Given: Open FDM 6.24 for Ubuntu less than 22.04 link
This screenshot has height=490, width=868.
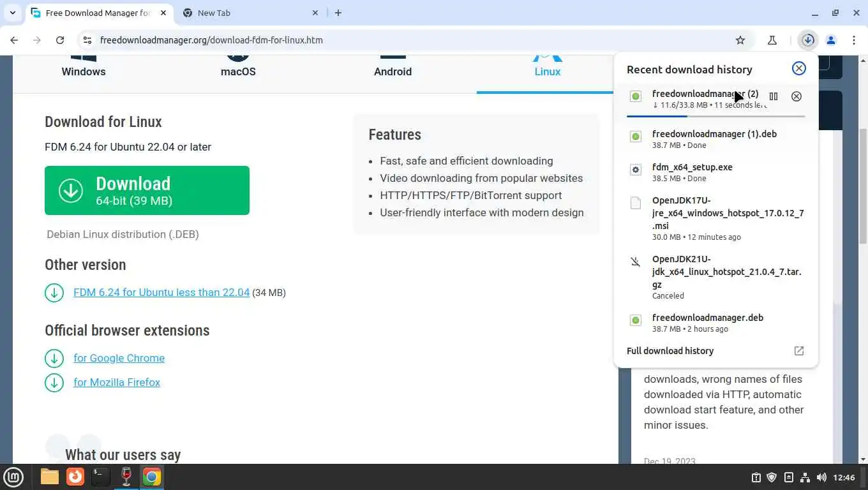Looking at the screenshot, I should [161, 292].
